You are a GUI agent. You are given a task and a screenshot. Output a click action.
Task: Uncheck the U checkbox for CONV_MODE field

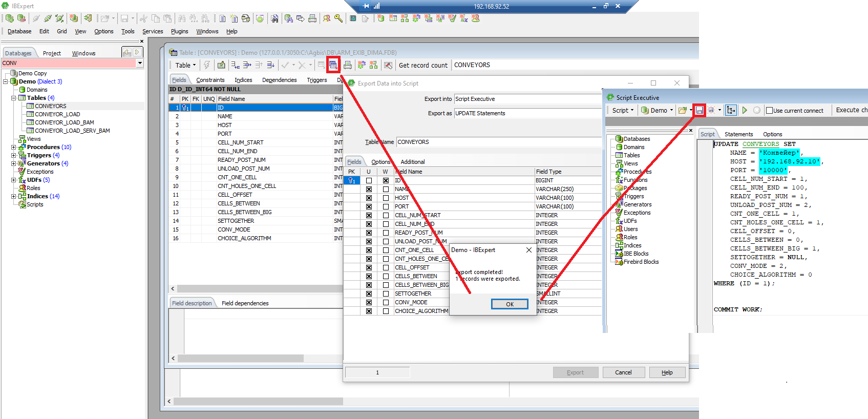pos(369,303)
